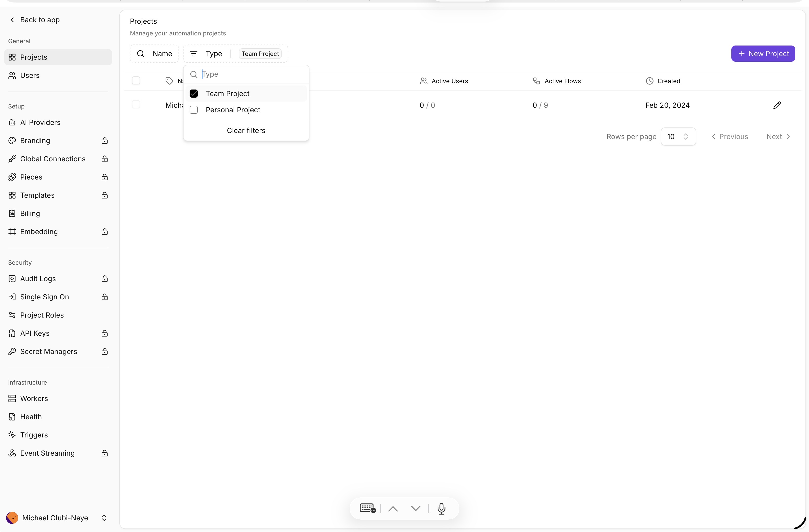809x532 pixels.
Task: Check the Personal Project filter checkbox
Action: (194, 110)
